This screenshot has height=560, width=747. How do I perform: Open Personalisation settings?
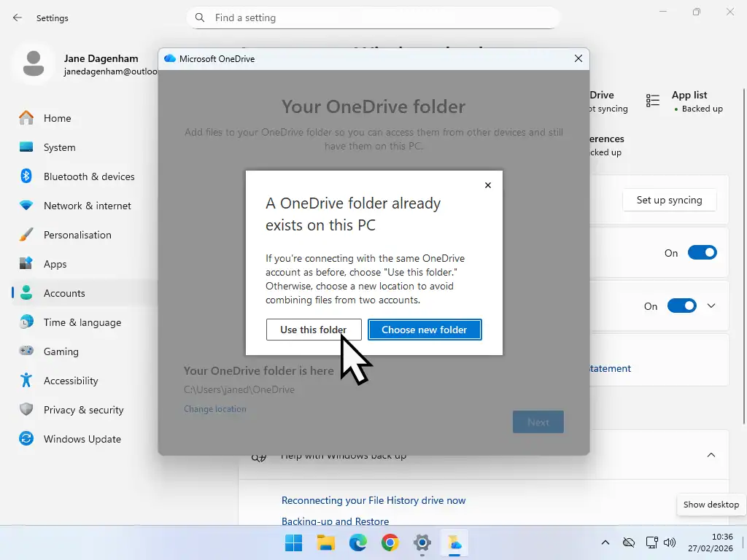pyautogui.click(x=77, y=235)
